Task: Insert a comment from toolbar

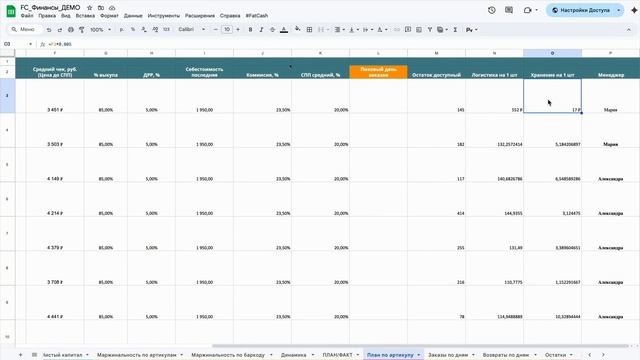Action: [x=408, y=30]
